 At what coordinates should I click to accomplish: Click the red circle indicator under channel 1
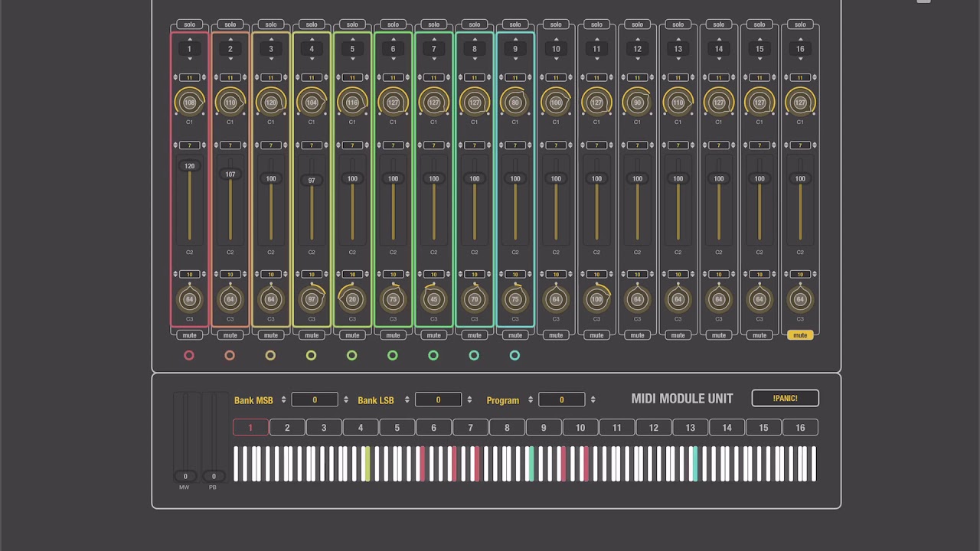pos(189,355)
